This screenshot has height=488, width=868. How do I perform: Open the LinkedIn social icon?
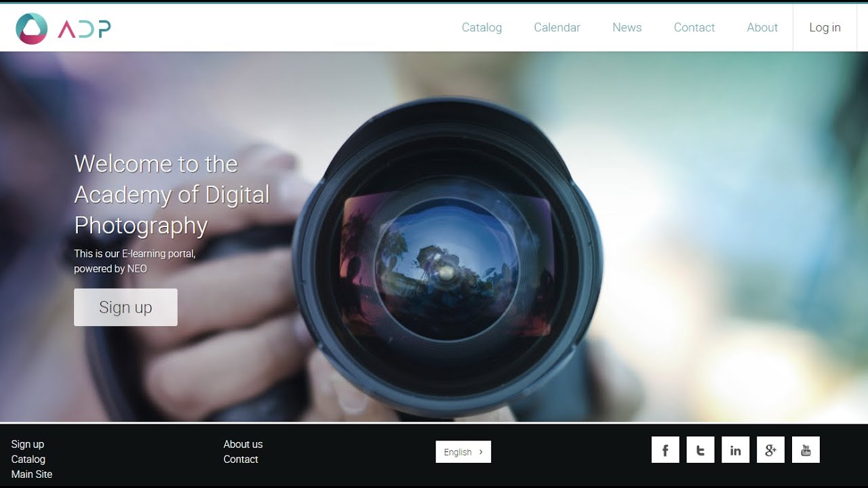pyautogui.click(x=735, y=450)
